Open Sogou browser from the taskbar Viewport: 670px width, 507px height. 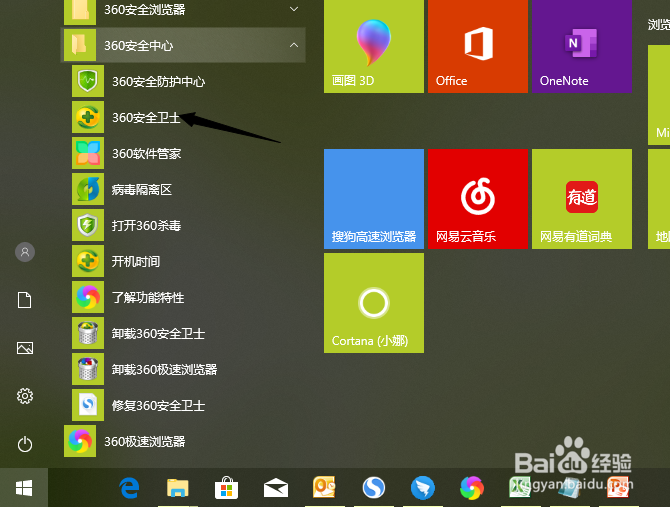(x=374, y=487)
